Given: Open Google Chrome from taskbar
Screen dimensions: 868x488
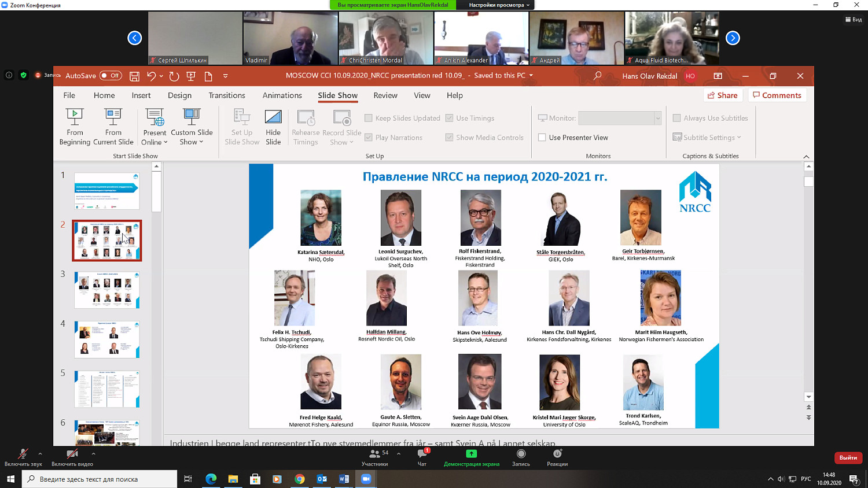Looking at the screenshot, I should [x=300, y=479].
